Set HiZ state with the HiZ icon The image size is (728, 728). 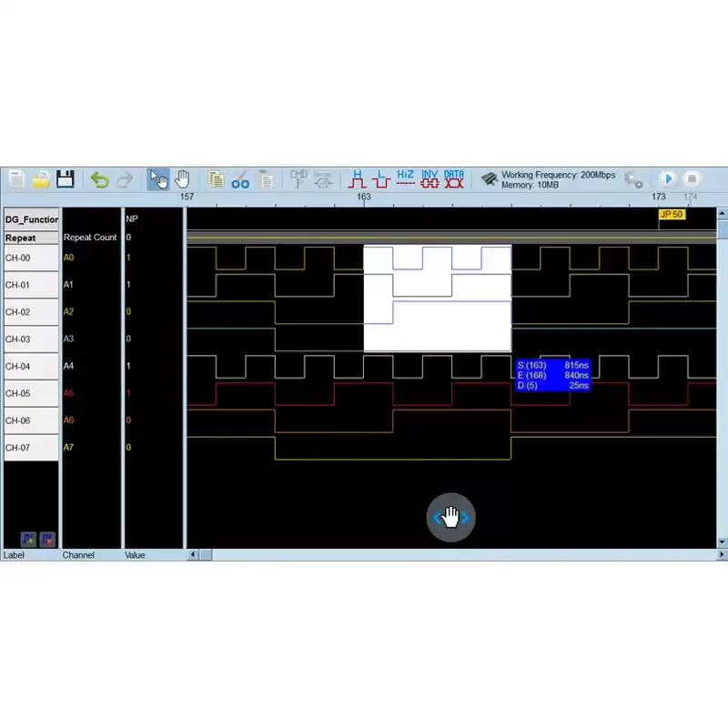[406, 178]
